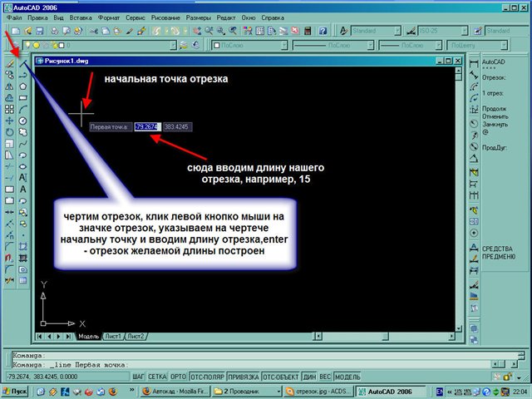
Task: Click the New drawing icon
Action: 8,29
